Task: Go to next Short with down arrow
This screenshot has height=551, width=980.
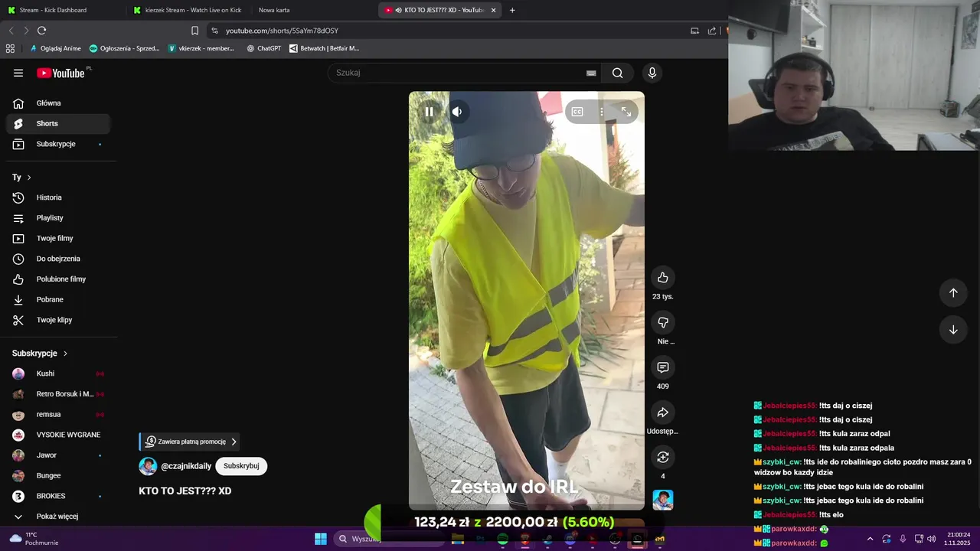Action: (x=953, y=330)
